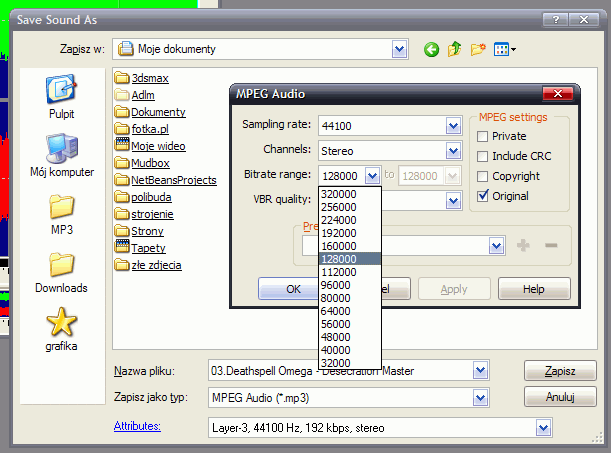Viewport: 611px width, 453px height.
Task: Open the Channels Stereo dropdown
Action: click(x=452, y=151)
